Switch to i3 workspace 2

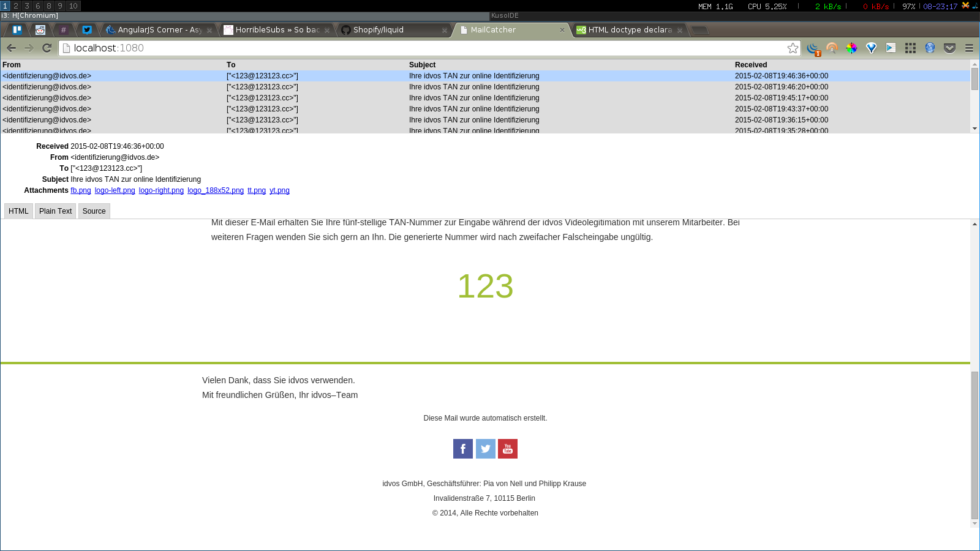click(x=16, y=6)
